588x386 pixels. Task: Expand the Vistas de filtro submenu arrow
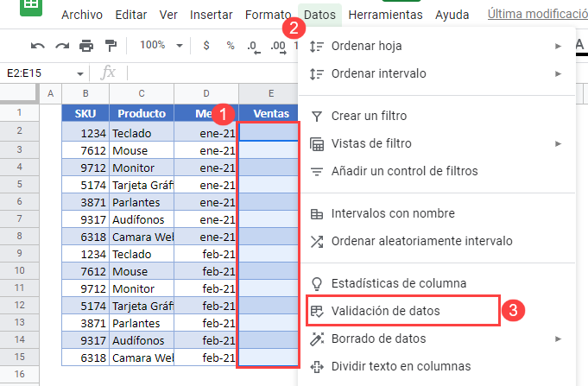[559, 143]
